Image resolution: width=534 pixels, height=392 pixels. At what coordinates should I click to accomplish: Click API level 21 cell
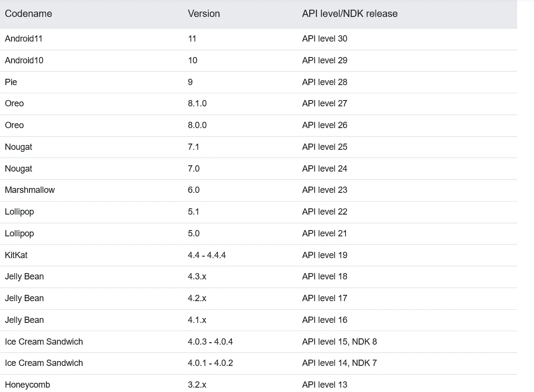point(325,233)
